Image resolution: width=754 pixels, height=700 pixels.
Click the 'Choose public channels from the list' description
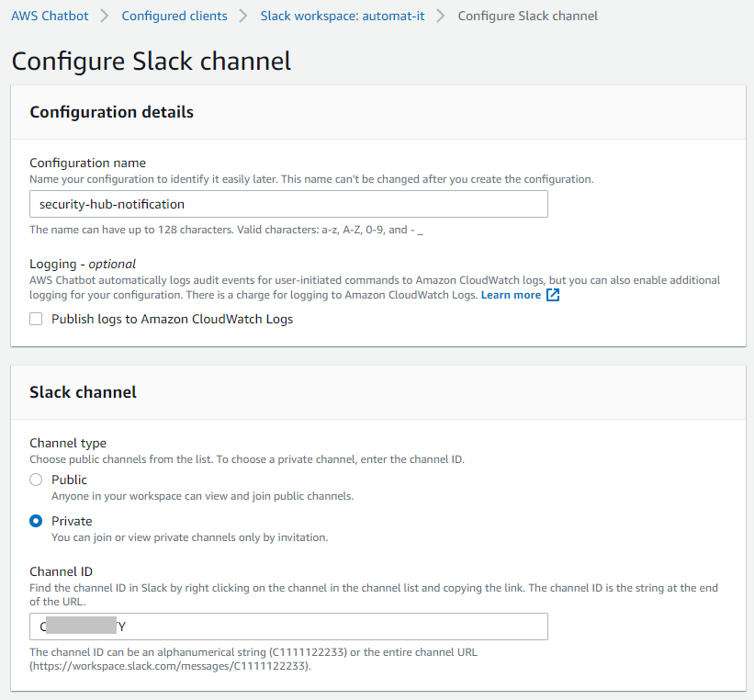(x=247, y=459)
